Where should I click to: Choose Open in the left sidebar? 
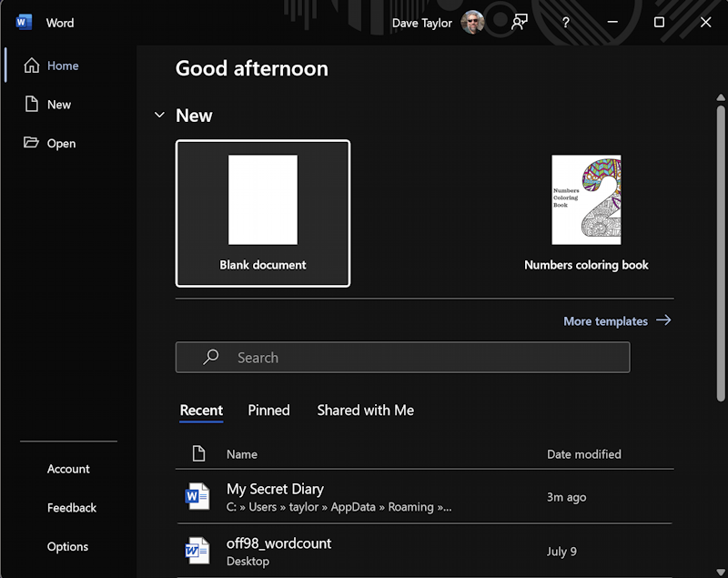[61, 144]
